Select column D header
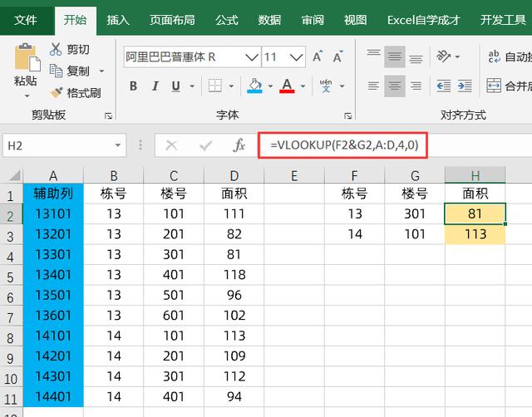This screenshot has width=532, height=417. (x=234, y=175)
